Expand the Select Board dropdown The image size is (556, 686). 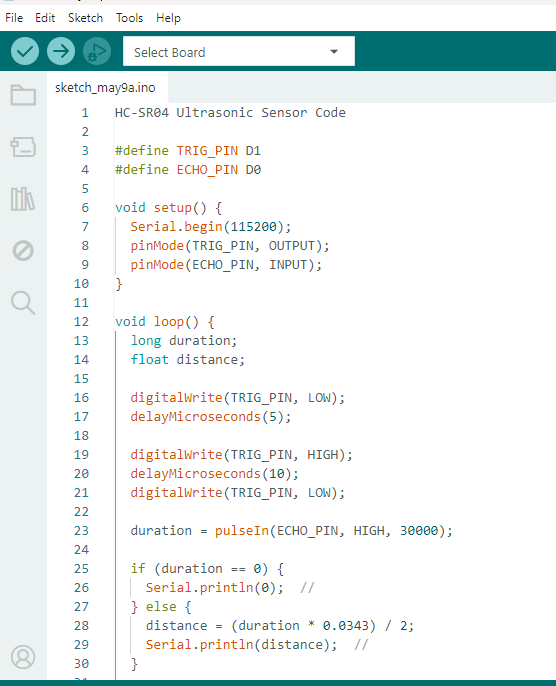click(239, 52)
